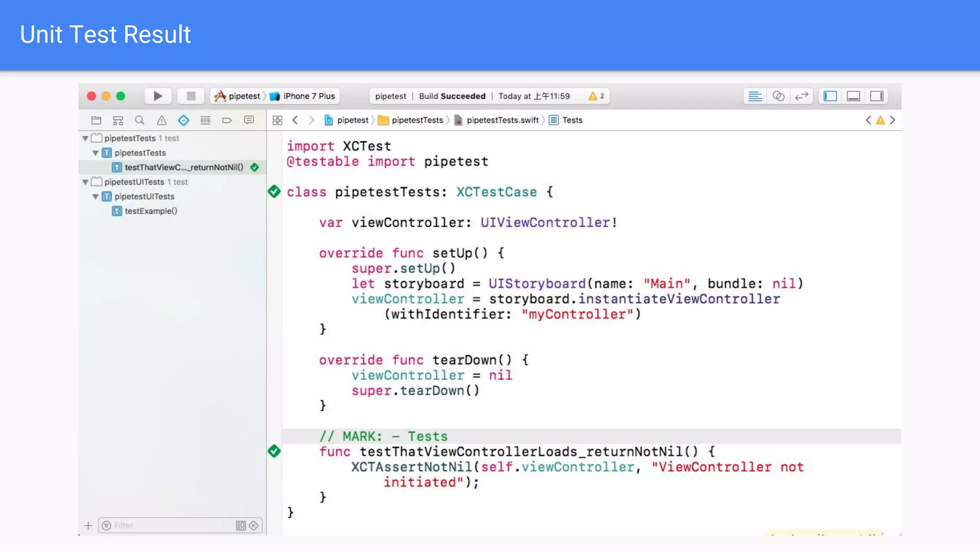Image resolution: width=980 pixels, height=551 pixels.
Task: Select pipetestTests.swift in the jump bar
Action: [x=502, y=121]
